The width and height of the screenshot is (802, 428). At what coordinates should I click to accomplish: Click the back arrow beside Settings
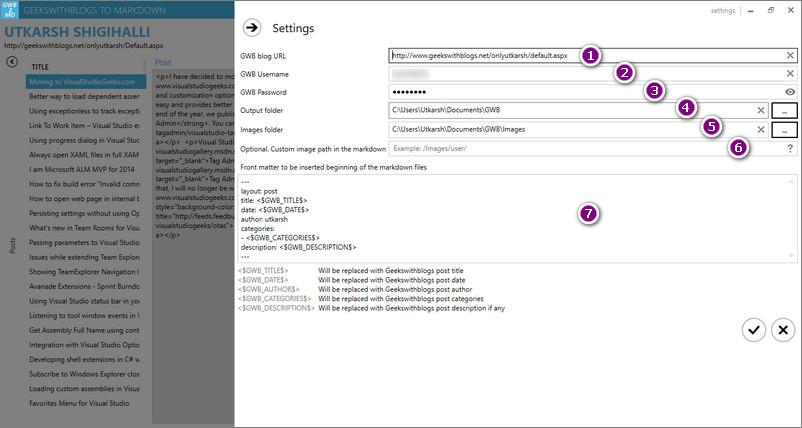[x=252, y=28]
